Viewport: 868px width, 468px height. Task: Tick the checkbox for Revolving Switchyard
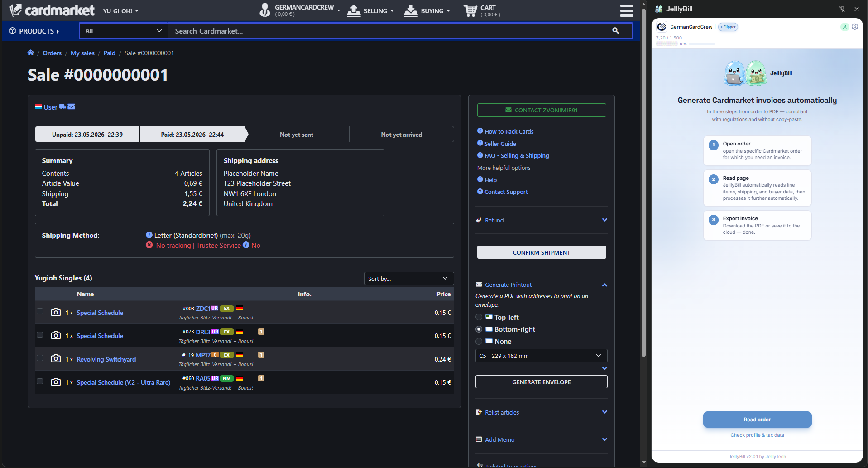pyautogui.click(x=40, y=358)
